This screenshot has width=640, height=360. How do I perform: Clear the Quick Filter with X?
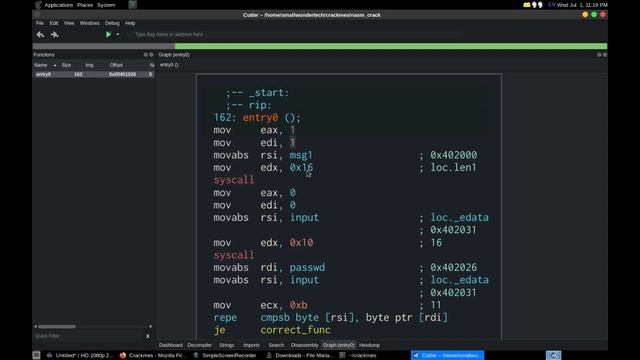pos(148,336)
